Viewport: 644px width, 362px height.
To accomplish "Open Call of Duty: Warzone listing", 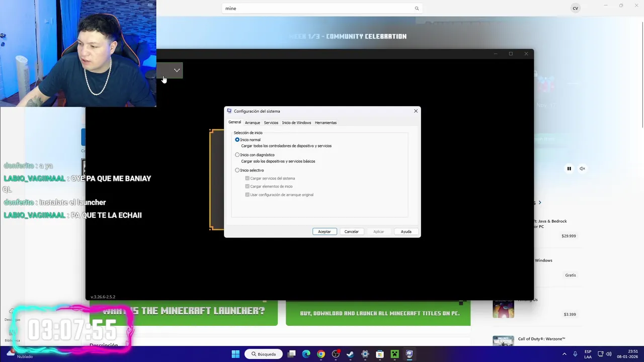I will tap(541, 339).
